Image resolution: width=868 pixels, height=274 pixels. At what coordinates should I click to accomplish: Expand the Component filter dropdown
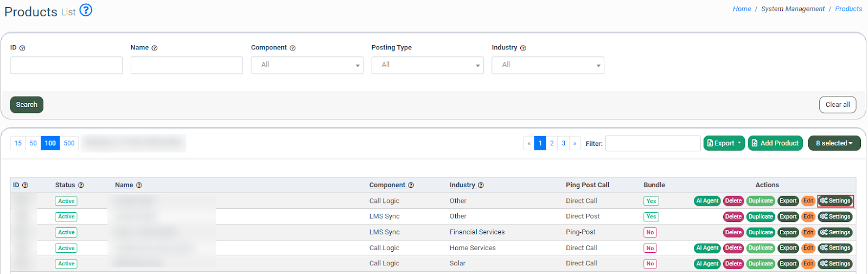(307, 65)
